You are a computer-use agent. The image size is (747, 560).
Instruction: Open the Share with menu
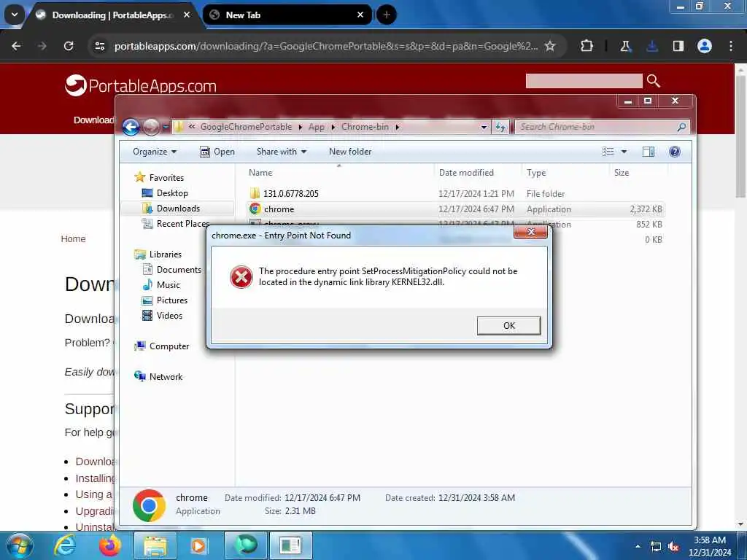click(281, 152)
